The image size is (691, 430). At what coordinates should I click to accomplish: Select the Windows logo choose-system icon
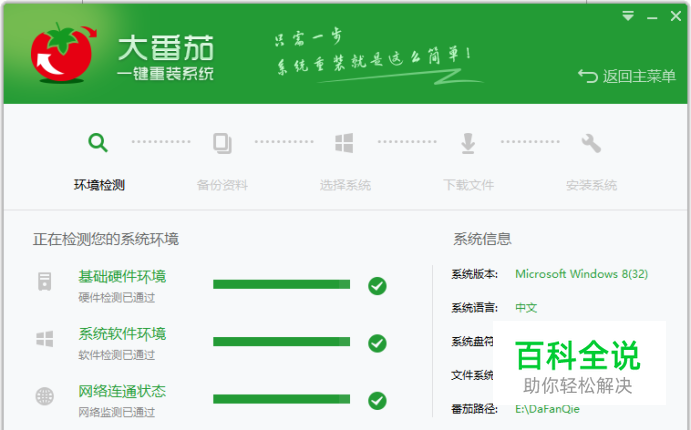coord(344,143)
